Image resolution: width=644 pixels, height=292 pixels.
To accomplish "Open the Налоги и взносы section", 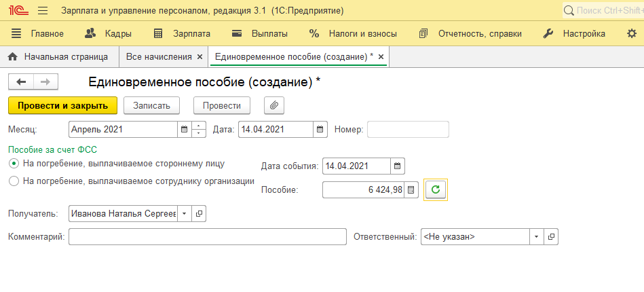I will coord(362,34).
